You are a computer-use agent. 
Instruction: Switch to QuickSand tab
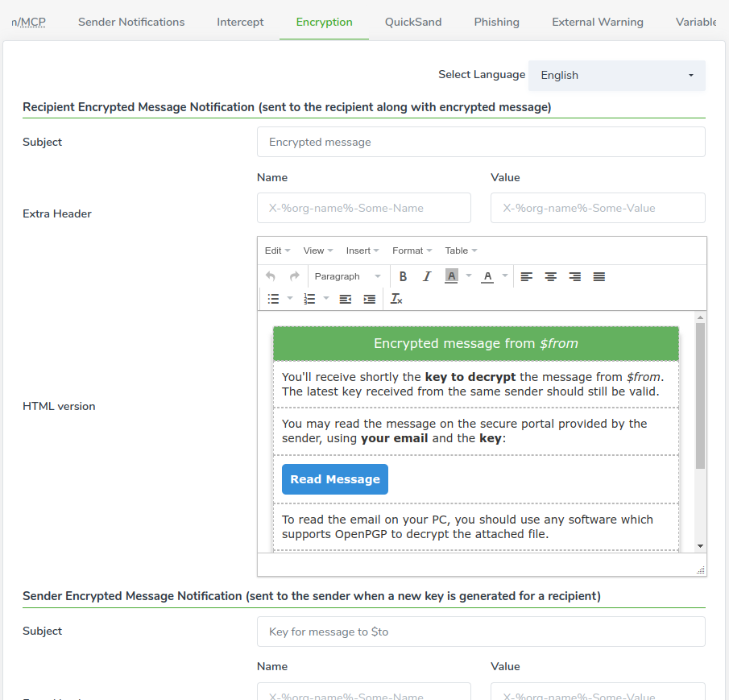coord(413,22)
